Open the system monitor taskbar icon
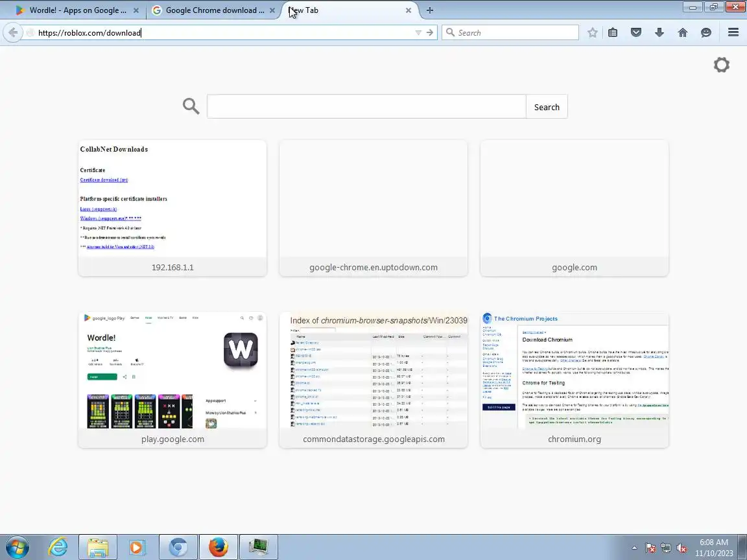The image size is (747, 560). 258,547
